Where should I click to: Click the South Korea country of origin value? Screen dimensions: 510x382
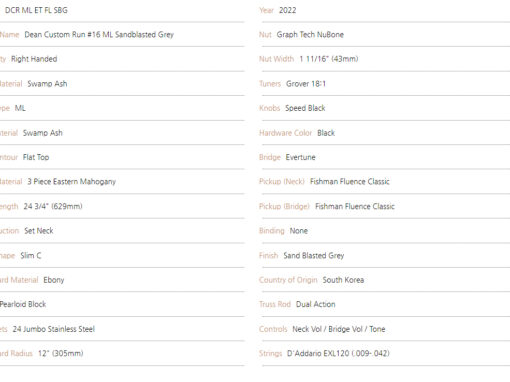pos(343,280)
